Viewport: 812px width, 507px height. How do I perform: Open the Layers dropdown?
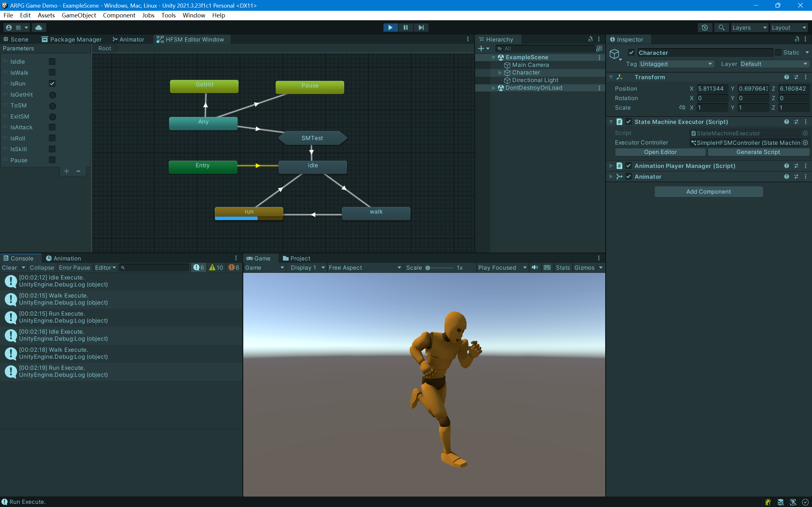(749, 28)
